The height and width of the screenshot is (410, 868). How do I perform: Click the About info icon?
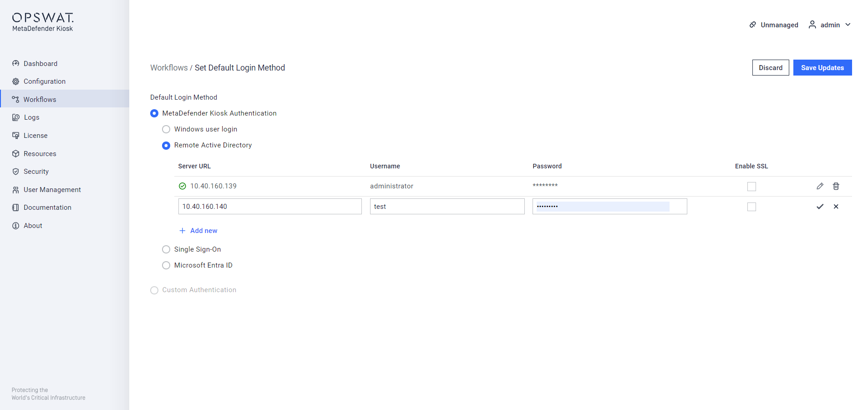tap(15, 226)
